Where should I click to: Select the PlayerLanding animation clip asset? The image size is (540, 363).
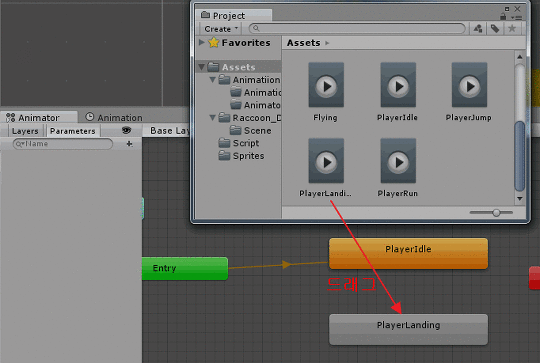tap(326, 168)
